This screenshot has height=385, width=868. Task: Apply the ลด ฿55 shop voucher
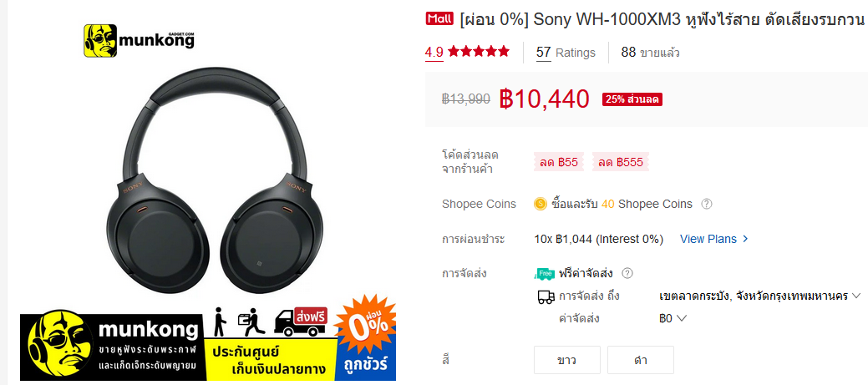click(x=559, y=162)
